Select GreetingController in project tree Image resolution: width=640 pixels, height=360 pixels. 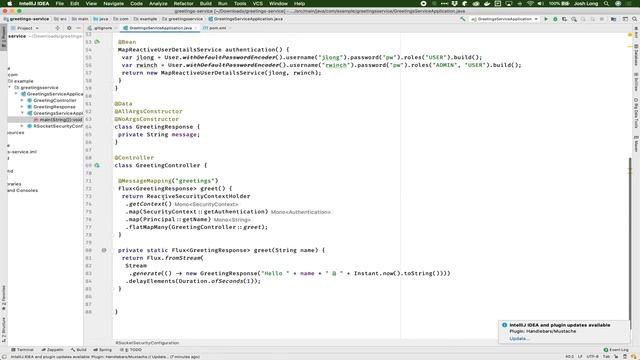55,100
